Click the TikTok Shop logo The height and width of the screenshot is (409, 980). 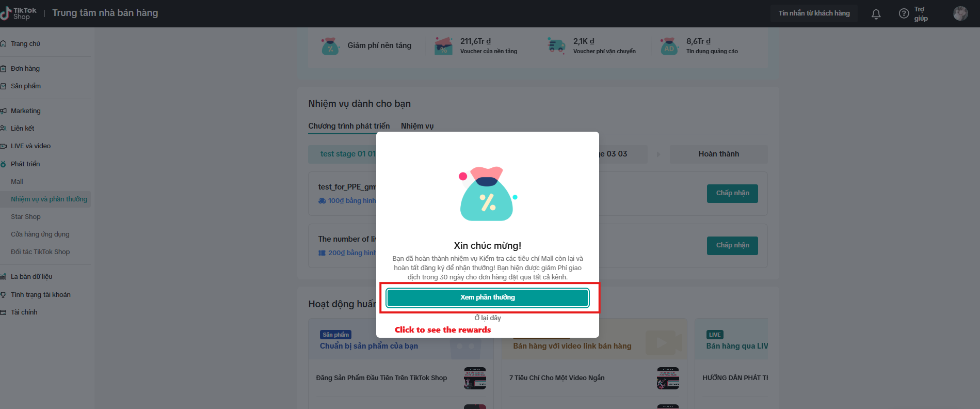tap(19, 13)
